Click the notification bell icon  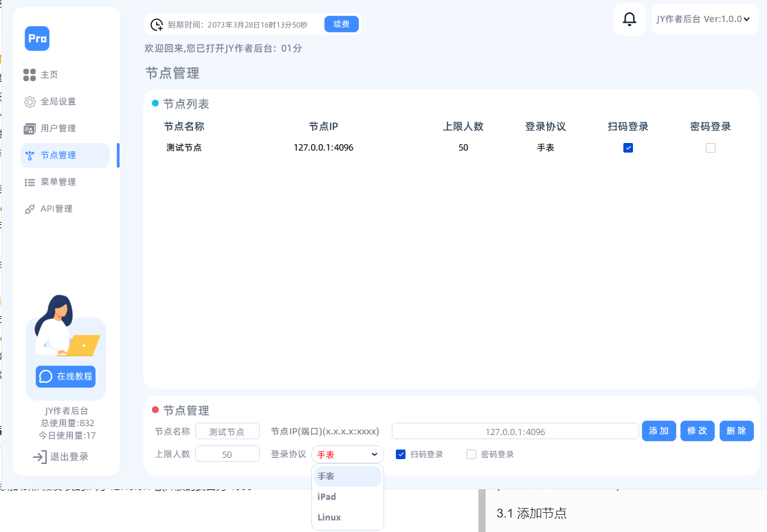point(629,19)
